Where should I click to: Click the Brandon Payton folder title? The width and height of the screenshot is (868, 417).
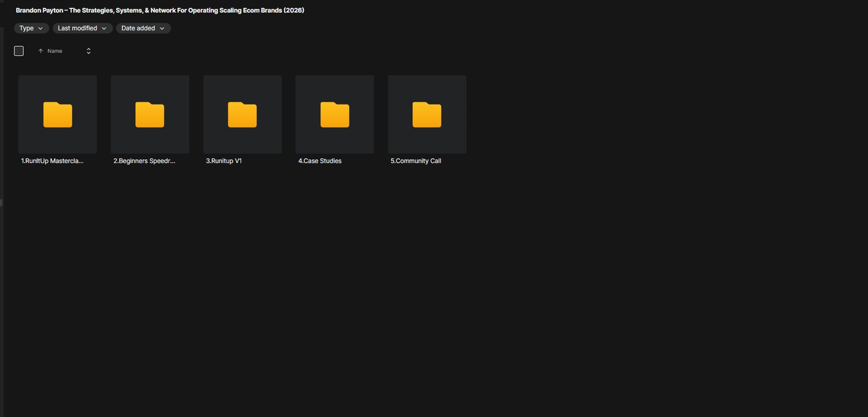coord(160,10)
